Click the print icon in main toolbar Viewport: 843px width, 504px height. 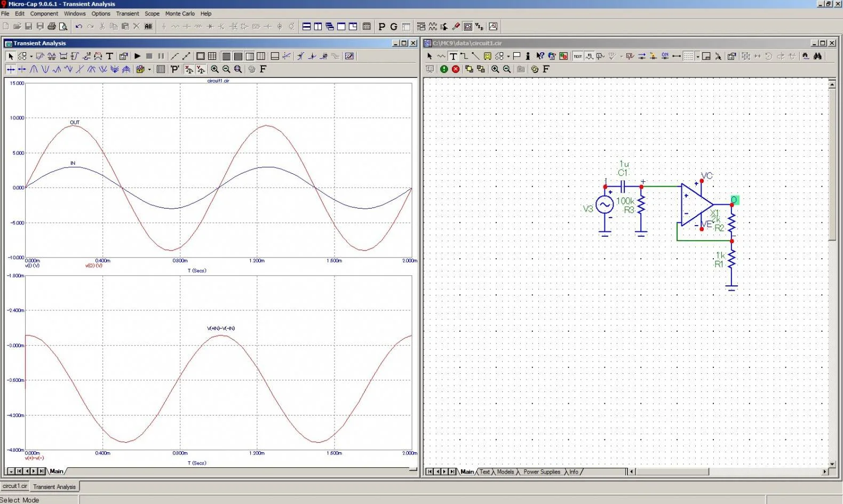52,26
